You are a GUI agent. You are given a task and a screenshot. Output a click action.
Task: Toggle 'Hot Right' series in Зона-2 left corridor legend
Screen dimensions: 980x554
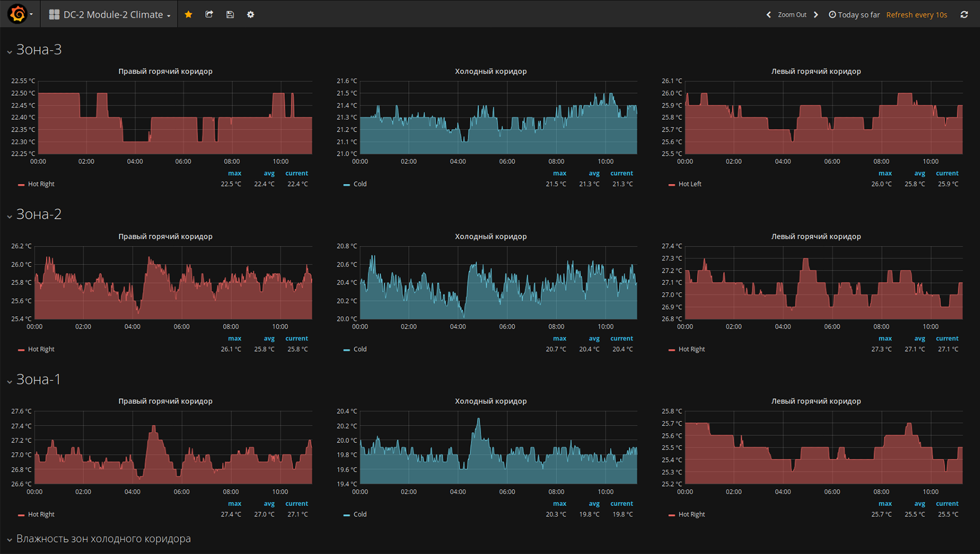[x=691, y=349]
